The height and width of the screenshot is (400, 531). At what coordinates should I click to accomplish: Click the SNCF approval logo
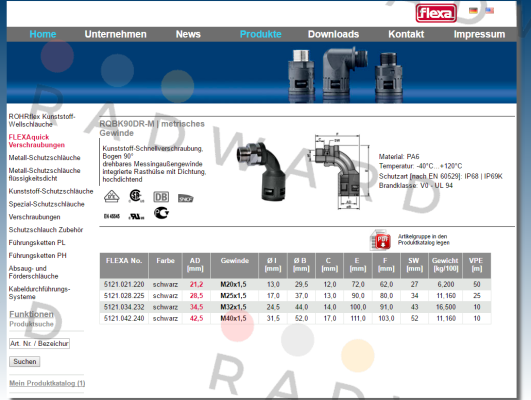(x=186, y=198)
